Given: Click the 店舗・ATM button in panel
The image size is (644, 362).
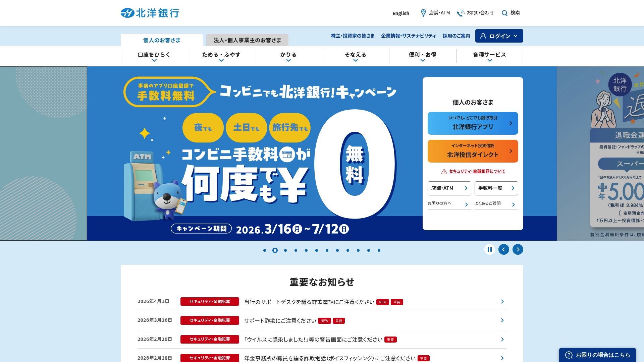Looking at the screenshot, I should (449, 188).
